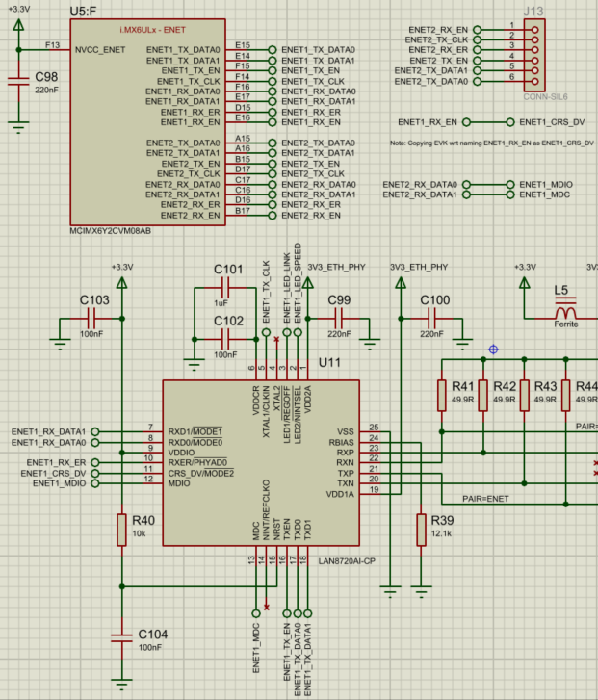Viewport: 598px width, 700px height.
Task: Click the U11 reference label
Action: coord(329,362)
